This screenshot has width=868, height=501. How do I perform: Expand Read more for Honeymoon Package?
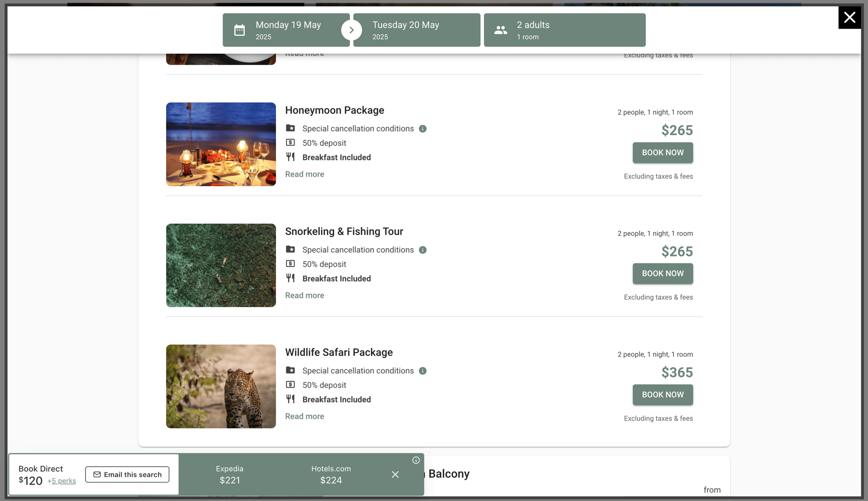pos(305,174)
